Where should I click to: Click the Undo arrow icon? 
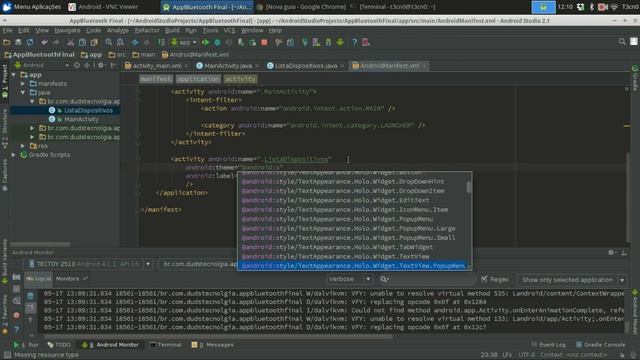[44, 42]
